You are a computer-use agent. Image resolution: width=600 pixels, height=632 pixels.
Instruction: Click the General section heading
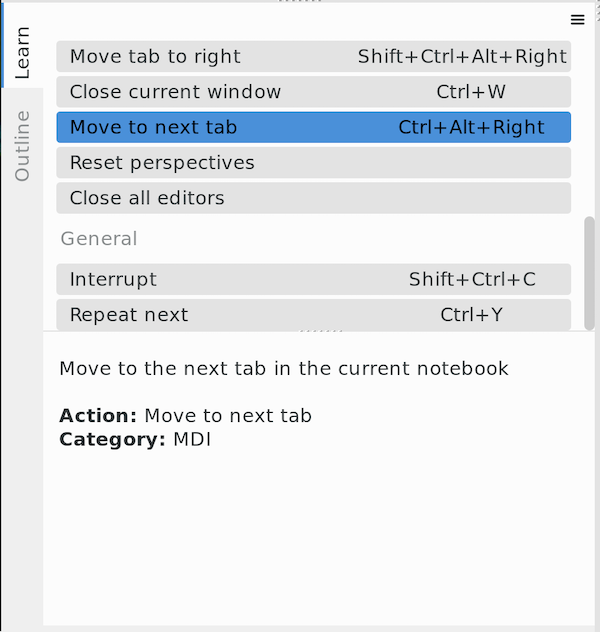(x=99, y=238)
